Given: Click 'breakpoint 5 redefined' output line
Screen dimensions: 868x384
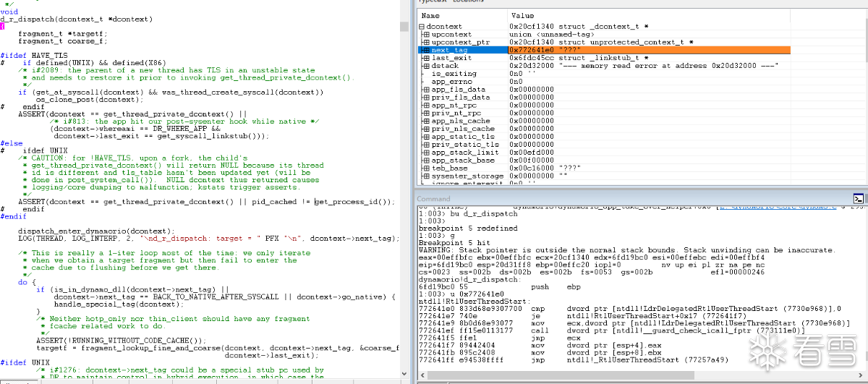Looking at the screenshot, I should click(467, 228).
